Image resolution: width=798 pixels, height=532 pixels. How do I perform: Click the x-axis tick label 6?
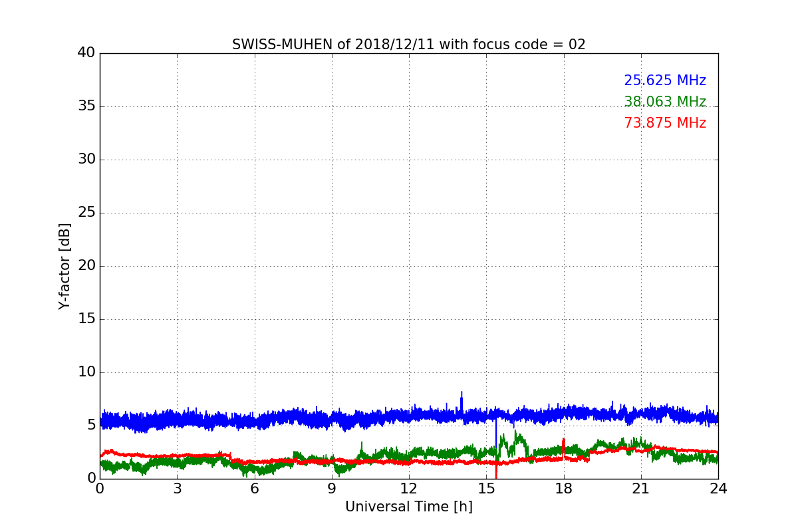tap(254, 489)
